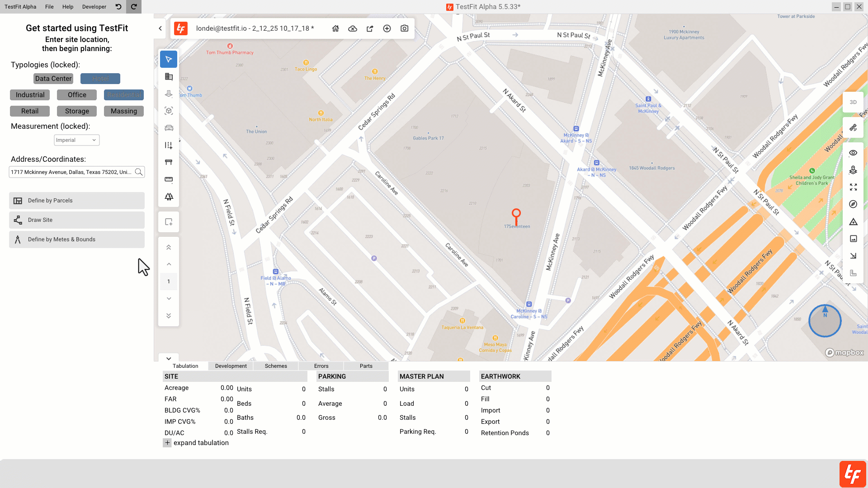Zoom to fit extents icon
This screenshot has height=488, width=868.
853,187
